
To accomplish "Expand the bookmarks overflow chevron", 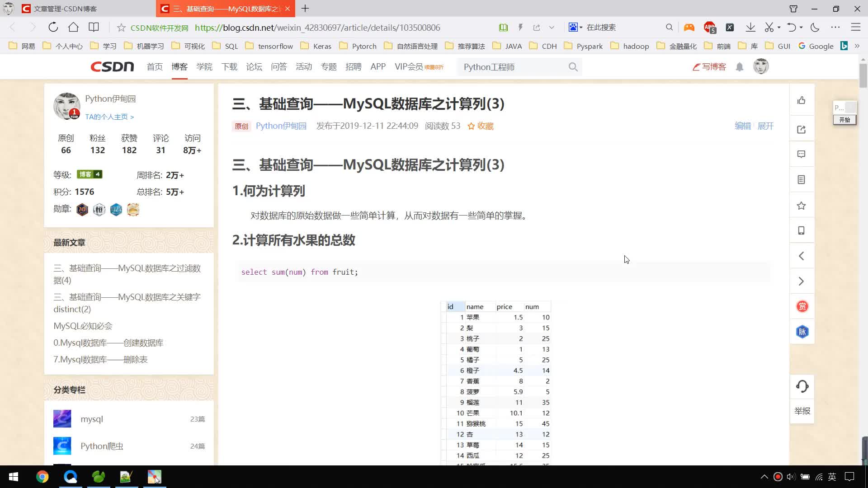I will pos(857,46).
